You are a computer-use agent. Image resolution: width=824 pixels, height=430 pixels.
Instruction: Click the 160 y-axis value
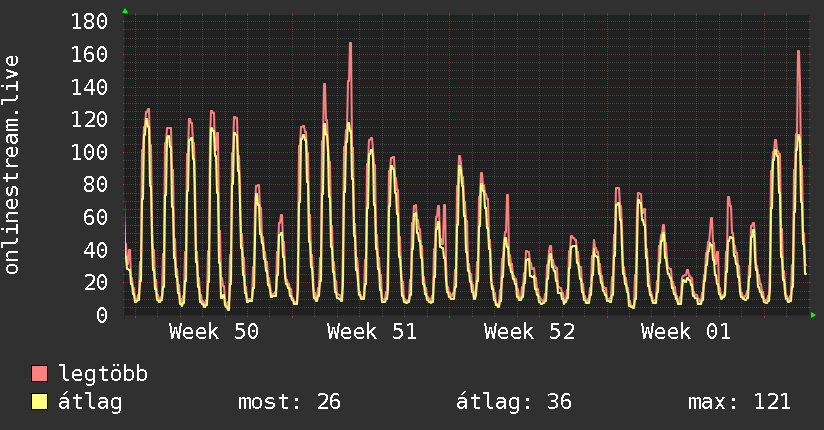[x=89, y=54]
